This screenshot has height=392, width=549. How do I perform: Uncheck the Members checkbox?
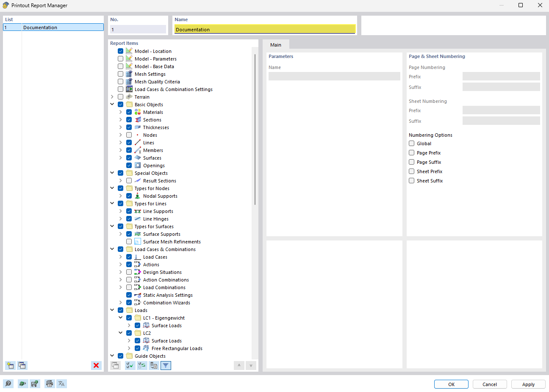tap(129, 150)
